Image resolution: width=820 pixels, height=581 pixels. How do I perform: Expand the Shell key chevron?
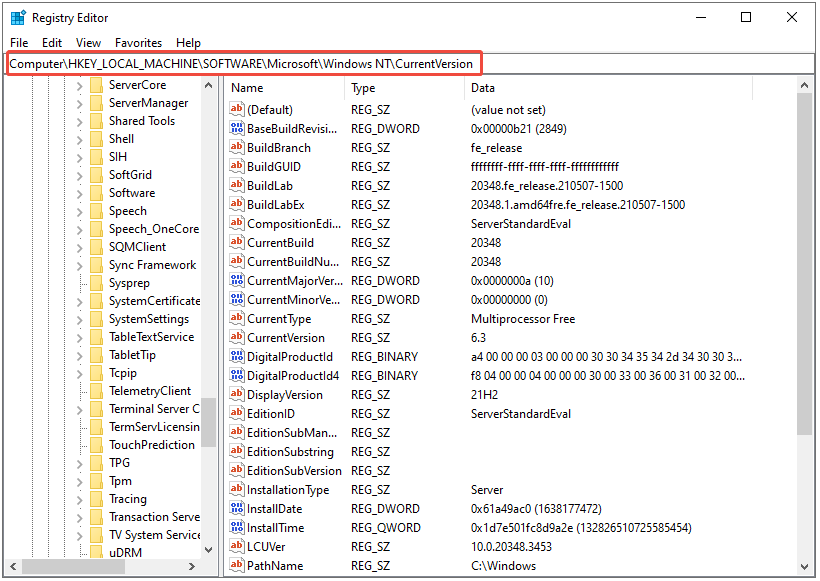pyautogui.click(x=80, y=139)
